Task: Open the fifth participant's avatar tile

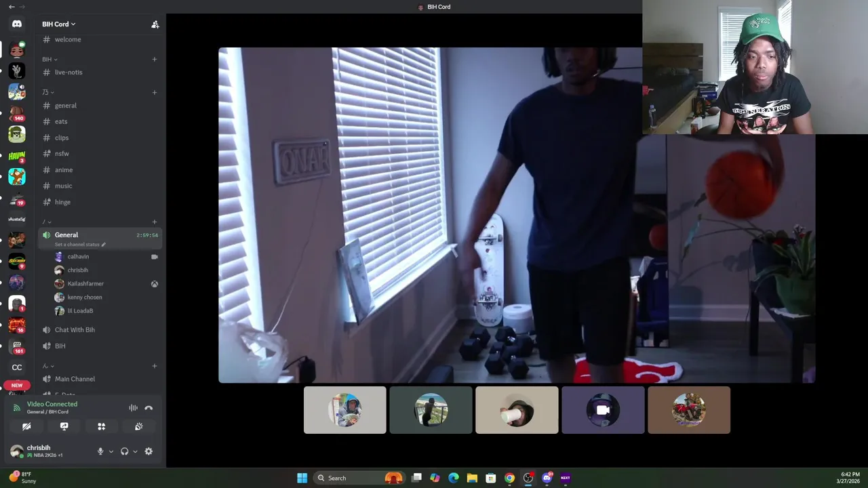Action: pyautogui.click(x=689, y=410)
